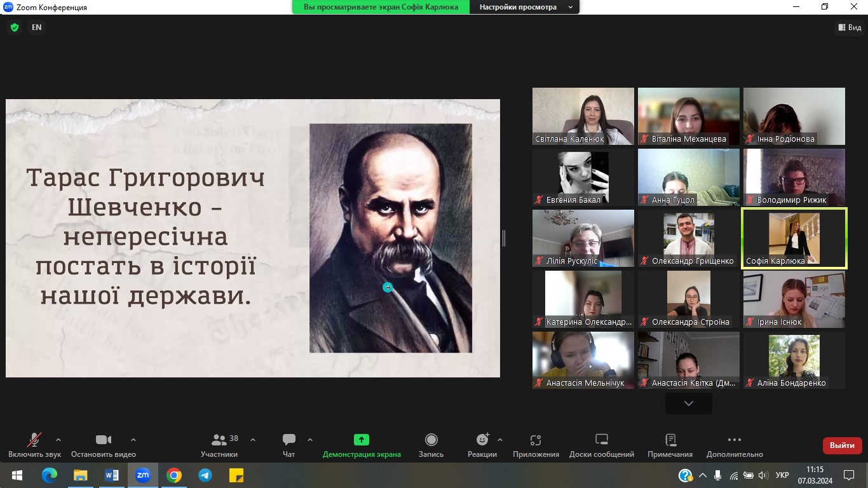The image size is (868, 488).
Task: Open the Дополнительно more menu
Action: coord(734,440)
